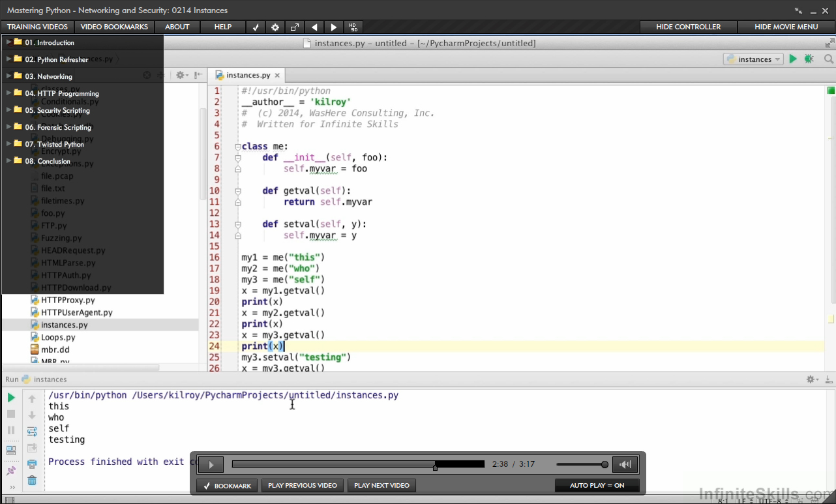Viewport: 836px width, 504px height.
Task: Click the mute speaker icon in player
Action: point(625,464)
